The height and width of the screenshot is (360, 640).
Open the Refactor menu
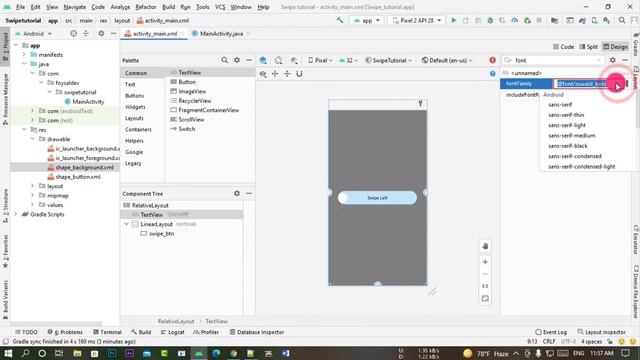(x=146, y=7)
